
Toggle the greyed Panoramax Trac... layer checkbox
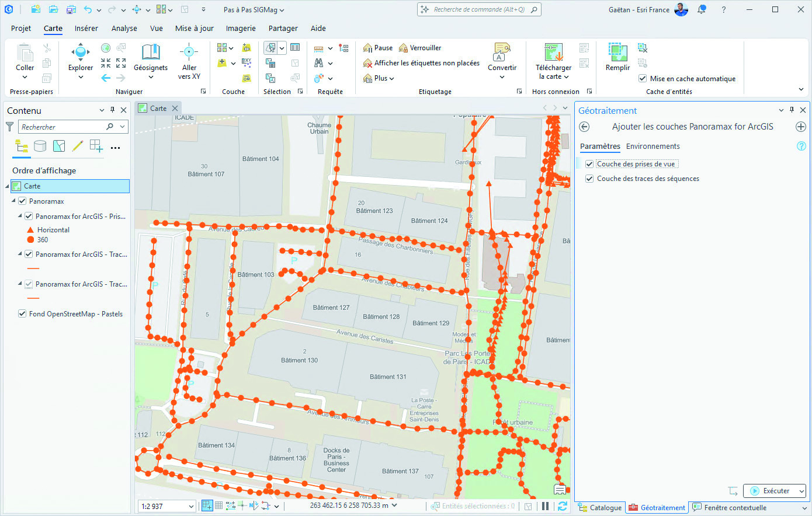point(29,284)
